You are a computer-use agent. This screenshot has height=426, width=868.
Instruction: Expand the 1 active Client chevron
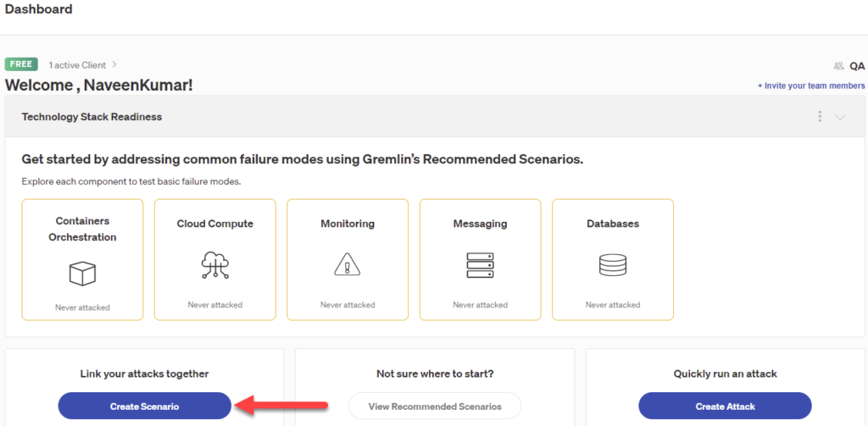[114, 64]
